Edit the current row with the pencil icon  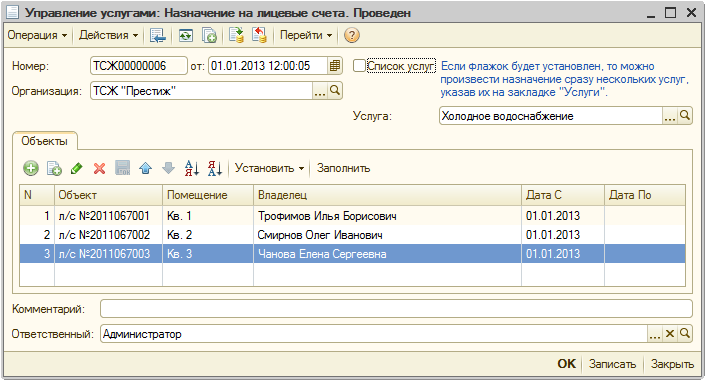[x=77, y=169]
